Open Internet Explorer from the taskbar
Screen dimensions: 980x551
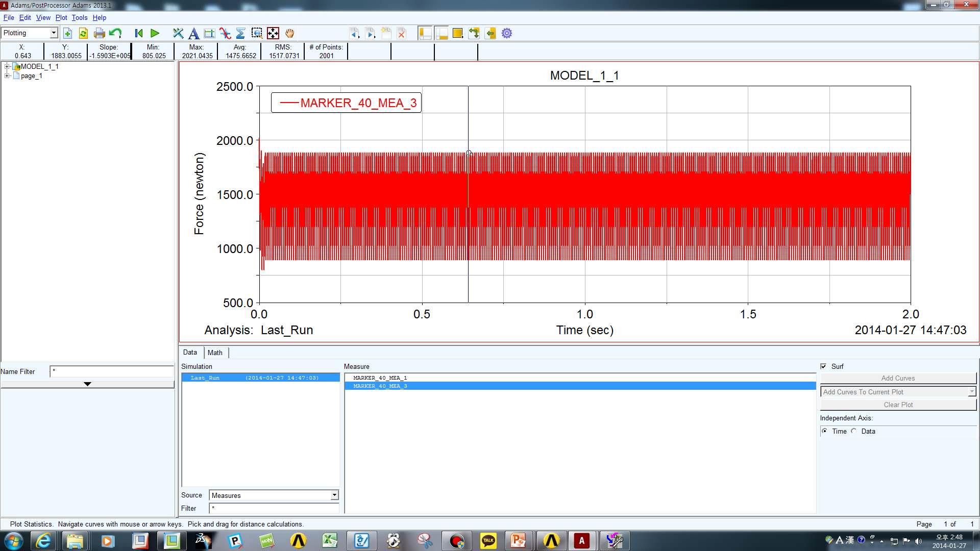(x=43, y=541)
